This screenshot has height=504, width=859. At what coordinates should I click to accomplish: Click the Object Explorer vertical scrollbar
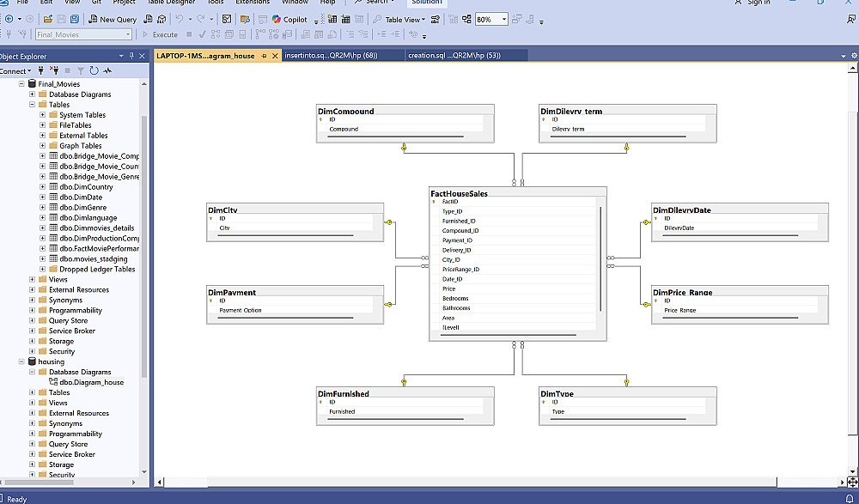point(144,246)
